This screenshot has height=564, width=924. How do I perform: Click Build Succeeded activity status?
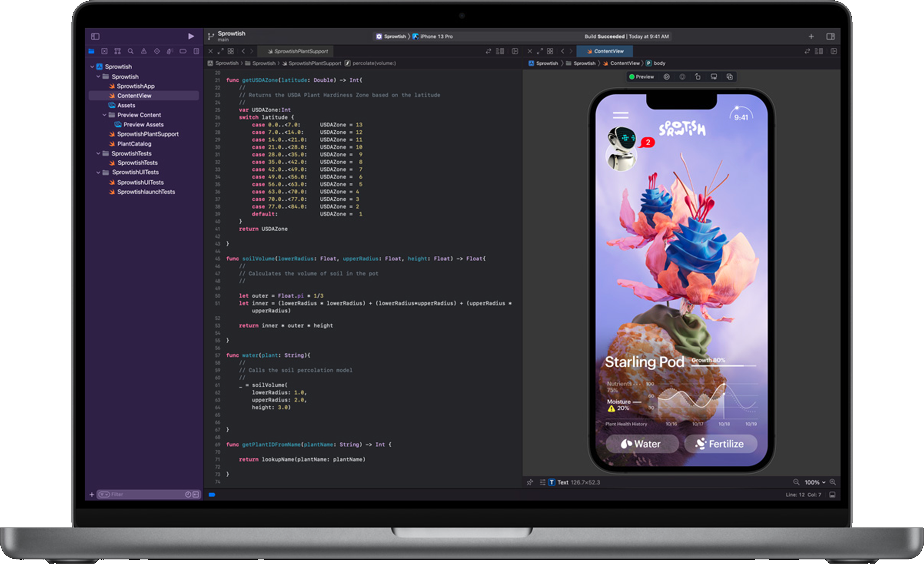point(627,36)
